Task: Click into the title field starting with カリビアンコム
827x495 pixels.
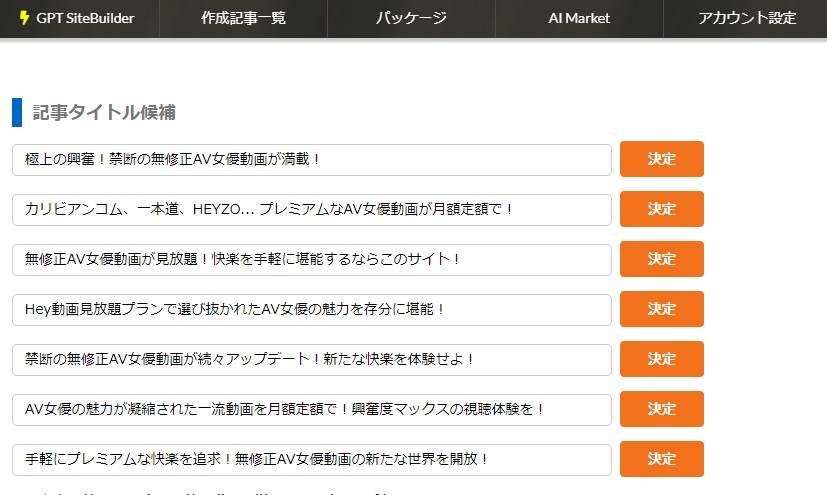Action: click(311, 209)
